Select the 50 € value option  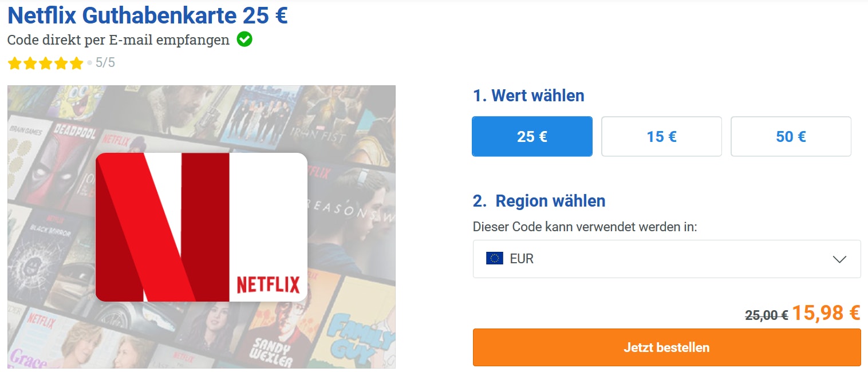[x=791, y=136]
